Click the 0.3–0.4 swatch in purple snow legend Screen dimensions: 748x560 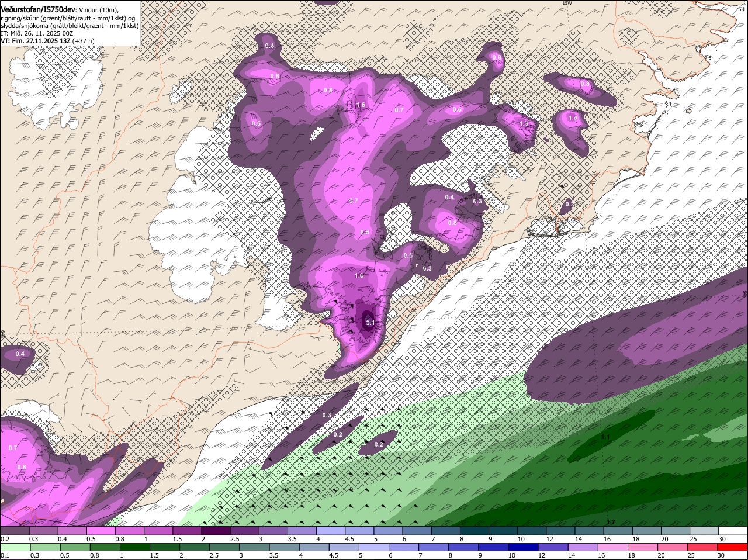[43, 531]
